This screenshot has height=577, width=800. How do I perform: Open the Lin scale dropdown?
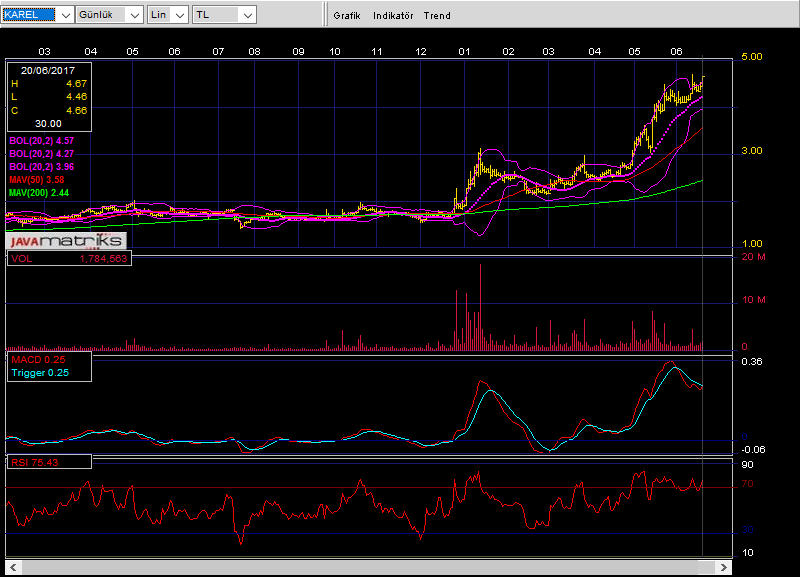[179, 15]
